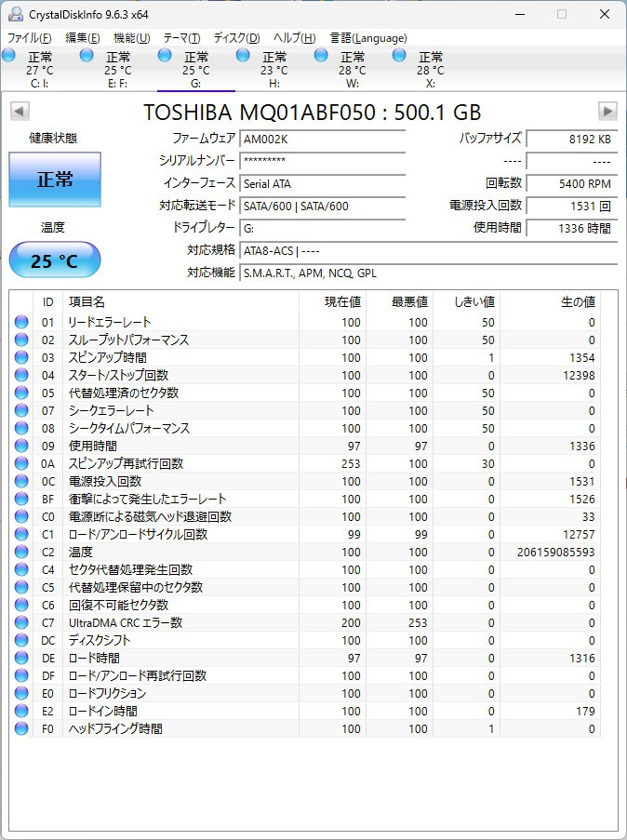The width and height of the screenshot is (627, 840).
Task: Click rotation rate 5400 RPM value
Action: (x=572, y=183)
